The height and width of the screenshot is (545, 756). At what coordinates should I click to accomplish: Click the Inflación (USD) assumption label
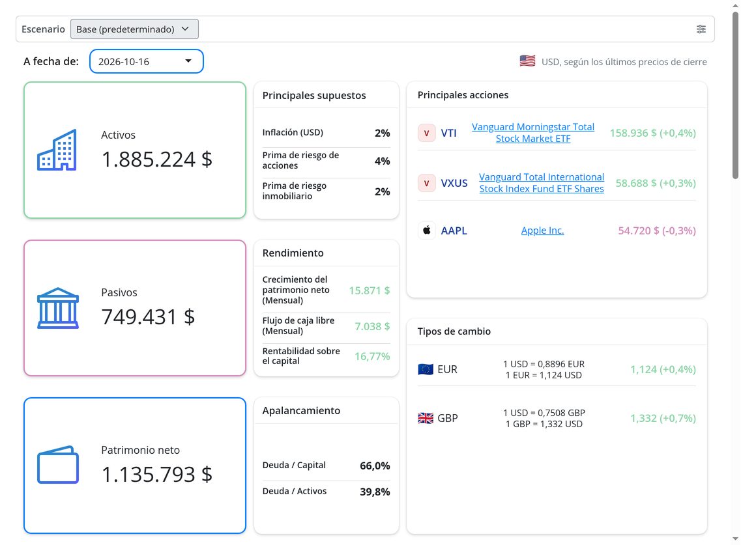click(293, 133)
